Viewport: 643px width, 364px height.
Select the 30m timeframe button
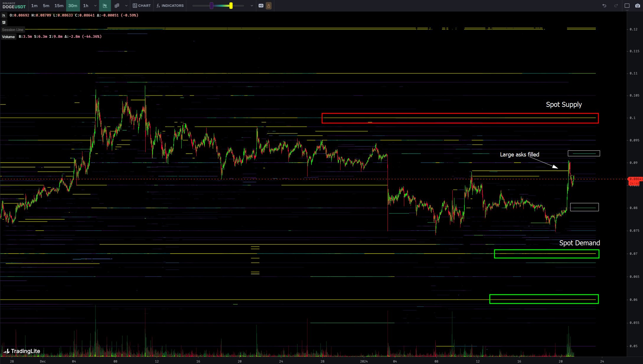coord(72,5)
